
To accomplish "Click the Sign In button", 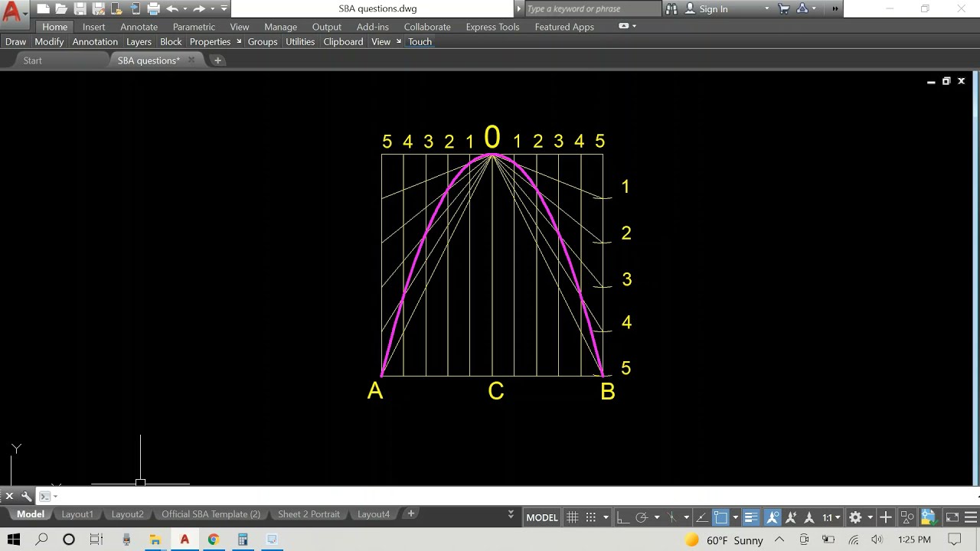I will [706, 8].
